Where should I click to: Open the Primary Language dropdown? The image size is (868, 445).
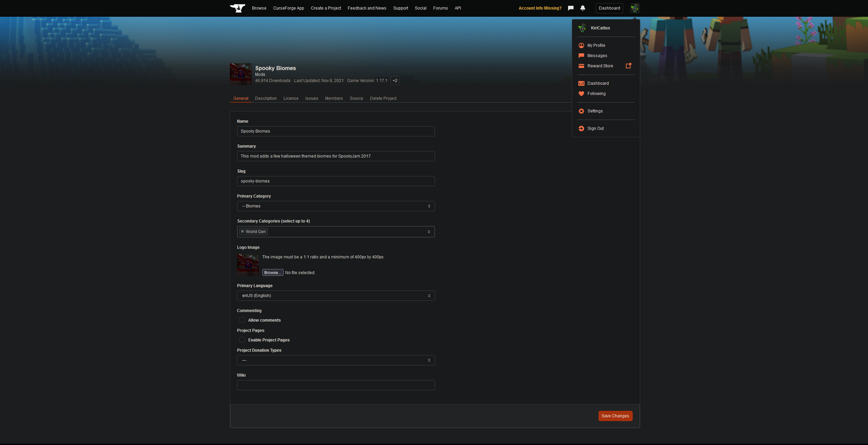[x=336, y=296]
